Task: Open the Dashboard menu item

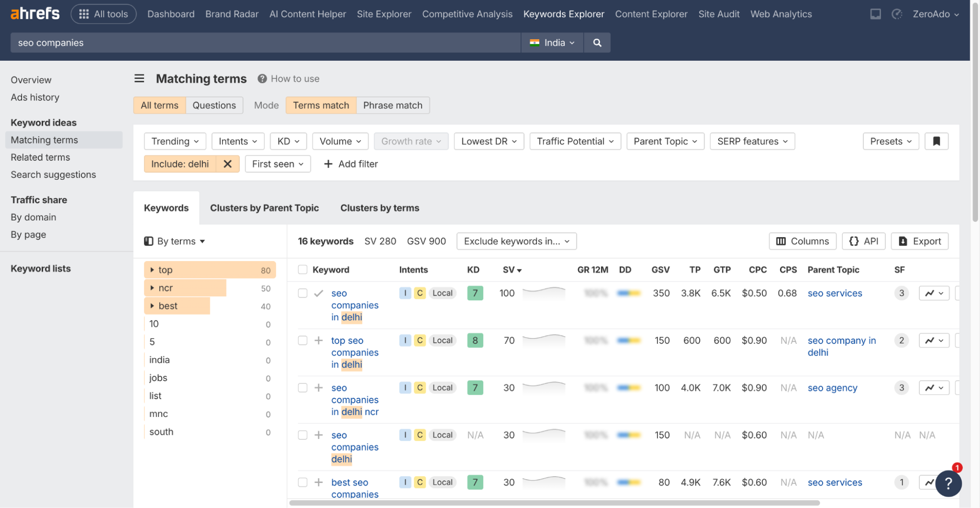Action: 171,14
